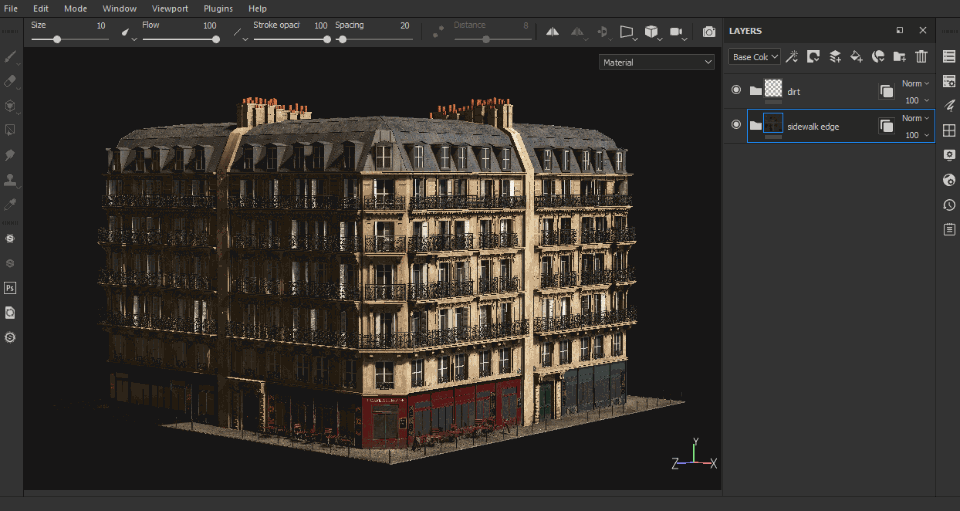
Task: Choose the Polygon Fill tool
Action: (10, 129)
